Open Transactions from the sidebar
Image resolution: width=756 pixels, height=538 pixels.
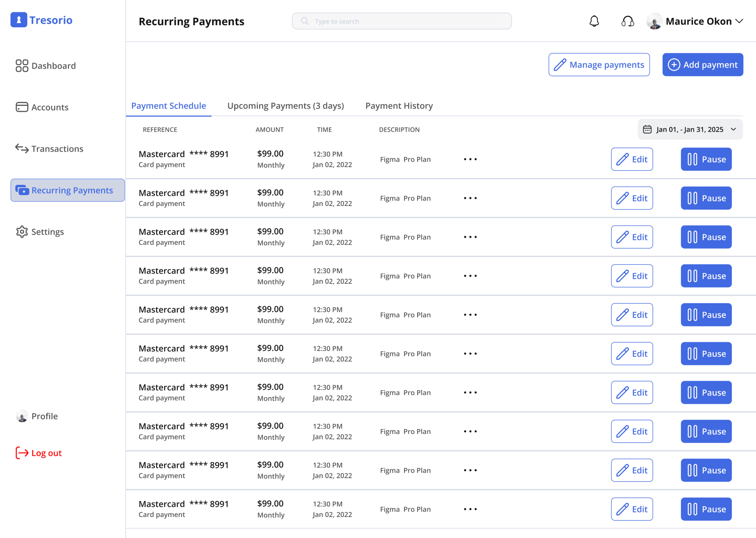[x=49, y=149]
